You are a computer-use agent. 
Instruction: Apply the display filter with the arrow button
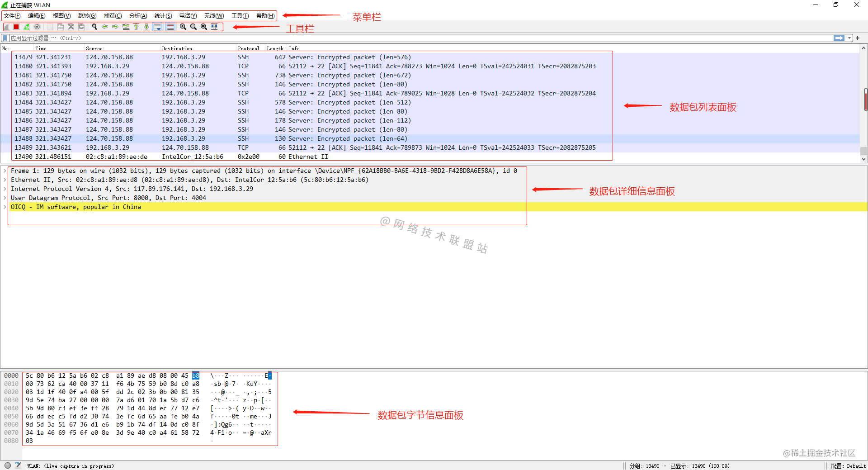coord(839,38)
